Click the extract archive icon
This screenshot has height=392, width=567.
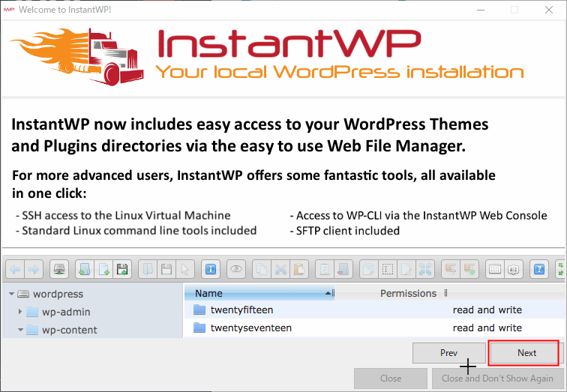pos(451,269)
